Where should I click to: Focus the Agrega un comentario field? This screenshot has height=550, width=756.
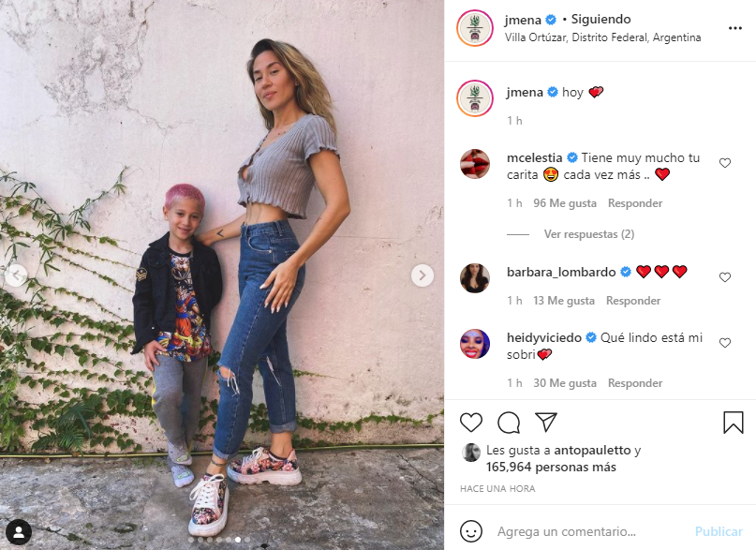[567, 531]
